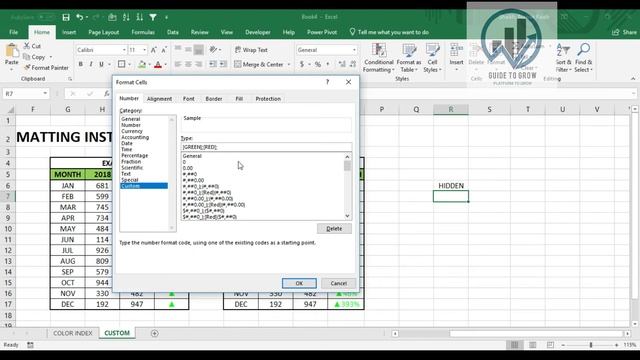The width and height of the screenshot is (640, 360).
Task: Open Format as Table gallery
Action: pyautogui.click(x=409, y=58)
